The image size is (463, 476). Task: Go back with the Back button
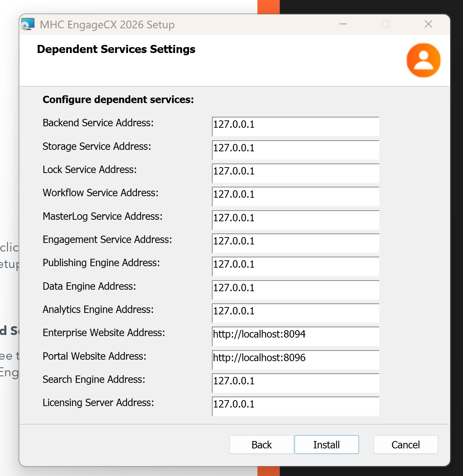pyautogui.click(x=261, y=445)
